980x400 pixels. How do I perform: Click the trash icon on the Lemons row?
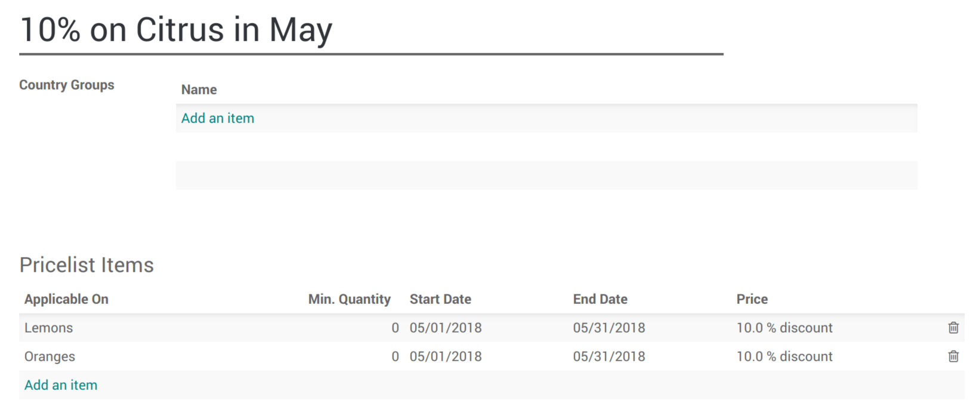[953, 328]
